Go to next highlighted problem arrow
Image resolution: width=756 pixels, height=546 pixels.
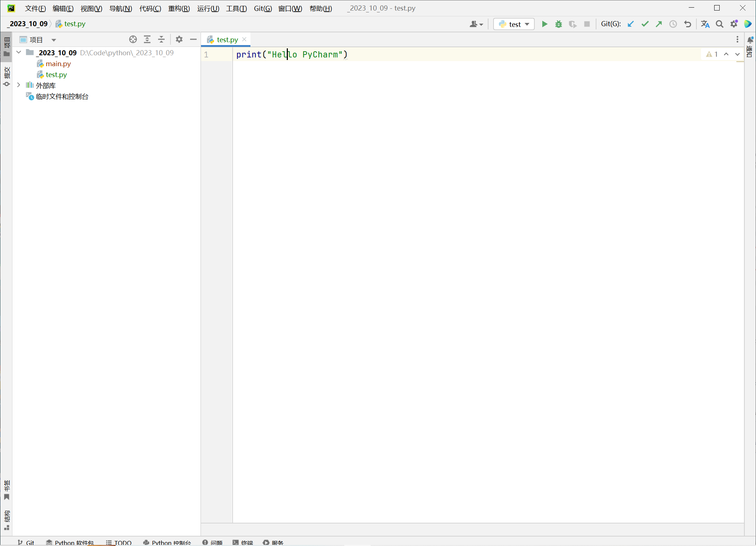click(737, 54)
